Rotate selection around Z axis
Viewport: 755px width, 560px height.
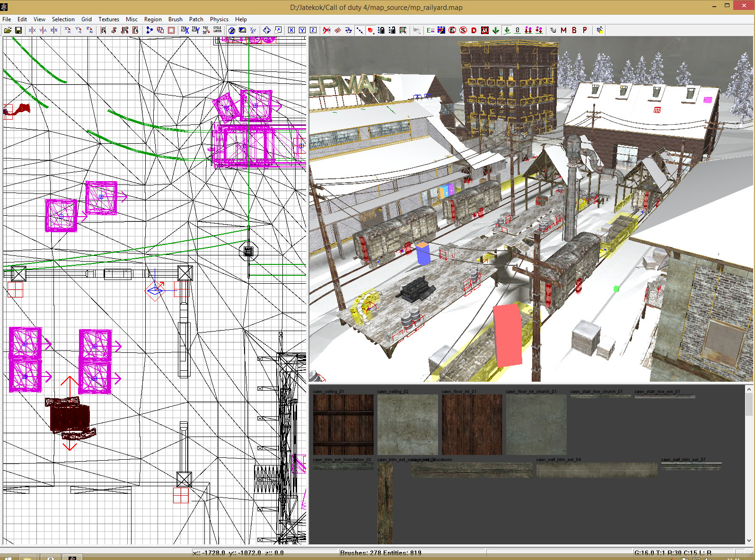click(89, 30)
